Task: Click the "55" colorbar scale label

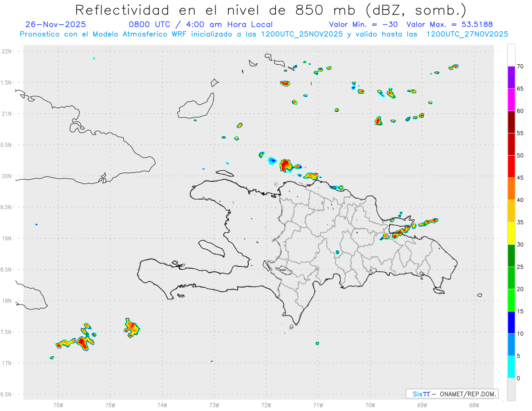Action: click(x=520, y=133)
